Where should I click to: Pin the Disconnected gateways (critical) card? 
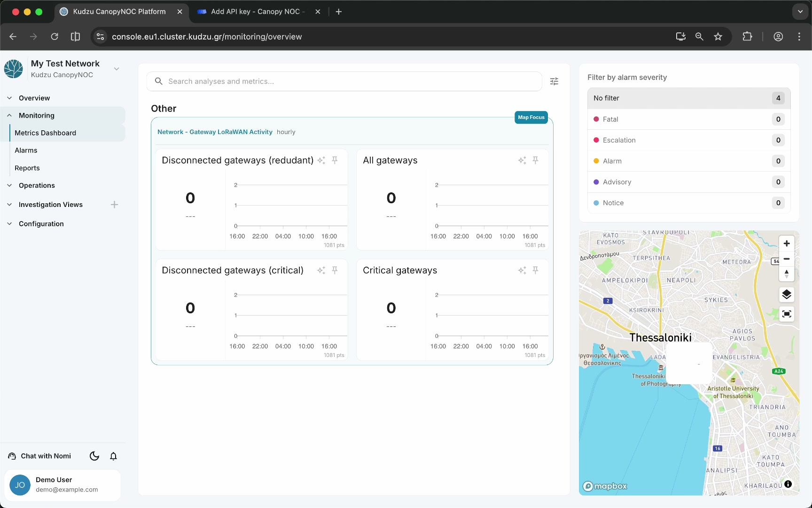[x=335, y=270]
